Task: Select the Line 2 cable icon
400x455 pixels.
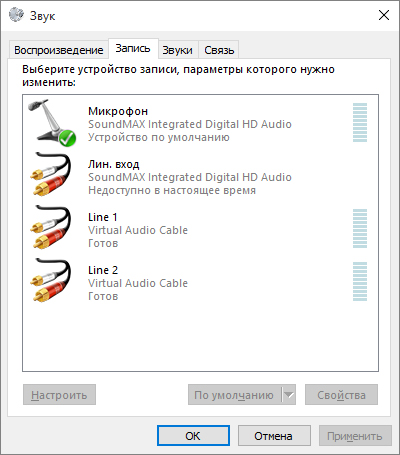Action: [x=51, y=280]
